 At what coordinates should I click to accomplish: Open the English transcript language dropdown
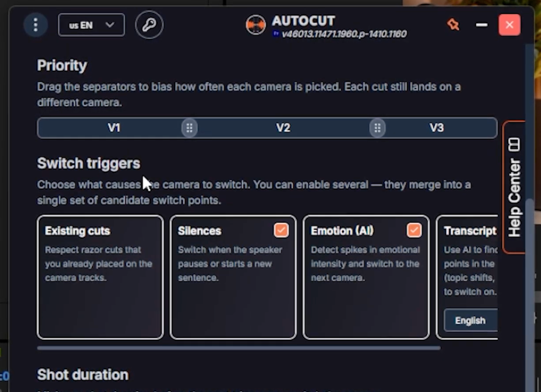tap(471, 320)
